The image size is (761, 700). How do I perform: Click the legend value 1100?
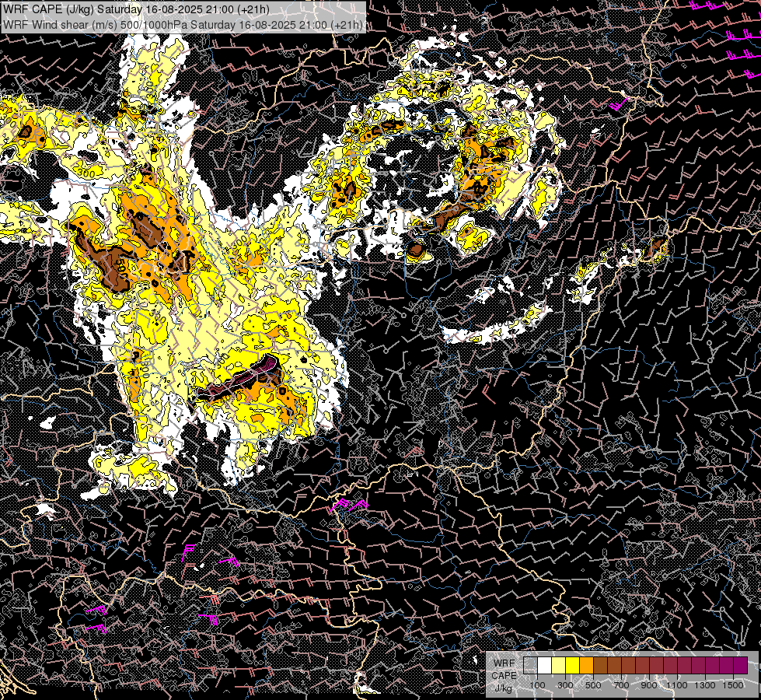click(x=676, y=685)
